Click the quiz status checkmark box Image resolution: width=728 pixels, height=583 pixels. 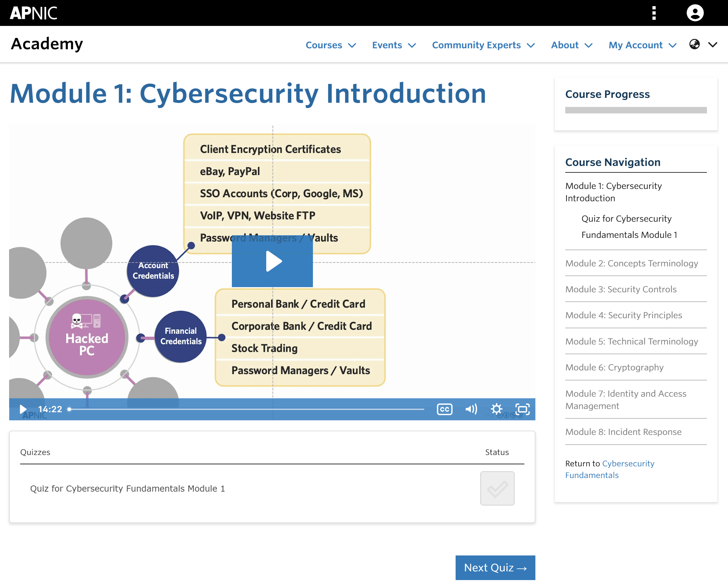pyautogui.click(x=497, y=488)
